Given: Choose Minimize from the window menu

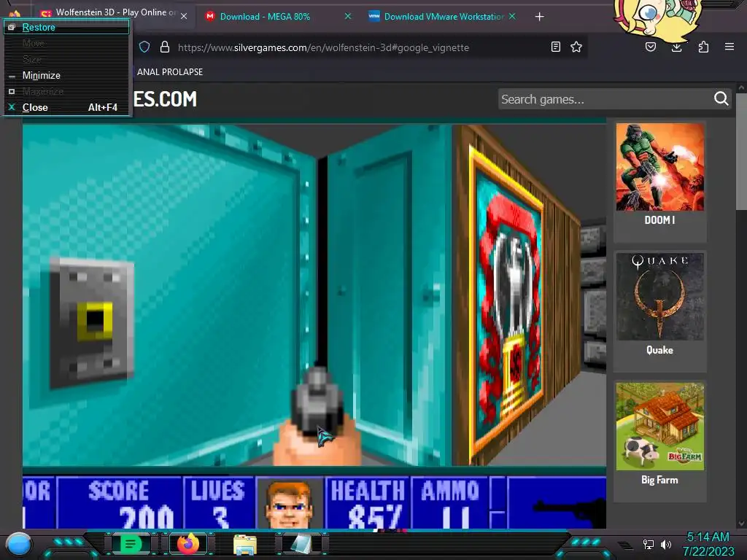Looking at the screenshot, I should (x=66, y=75).
